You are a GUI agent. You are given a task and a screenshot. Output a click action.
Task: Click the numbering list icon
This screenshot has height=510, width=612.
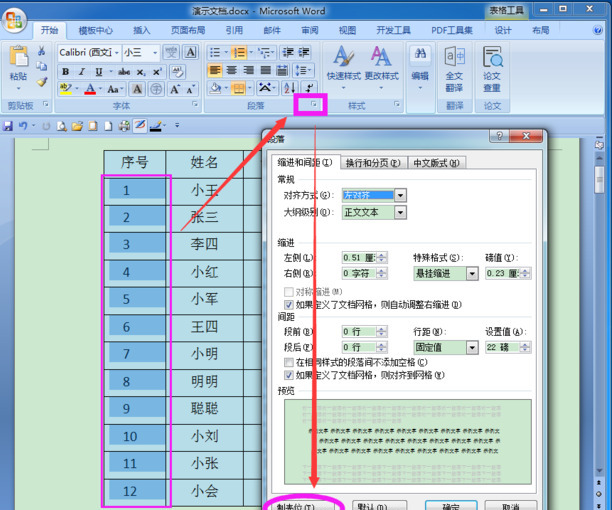pyautogui.click(x=238, y=52)
